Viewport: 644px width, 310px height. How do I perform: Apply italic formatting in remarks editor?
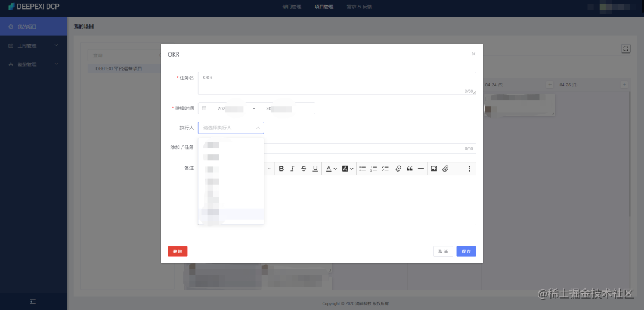[292, 169]
